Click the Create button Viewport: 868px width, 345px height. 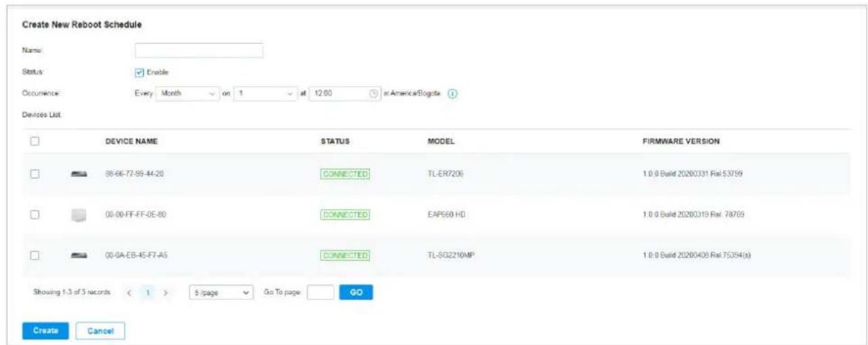[x=45, y=331]
